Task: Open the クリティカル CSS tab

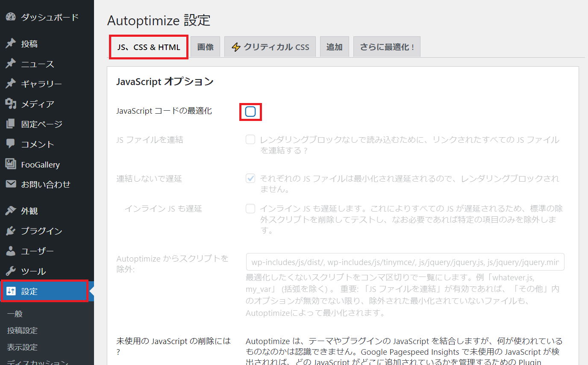Action: [270, 47]
